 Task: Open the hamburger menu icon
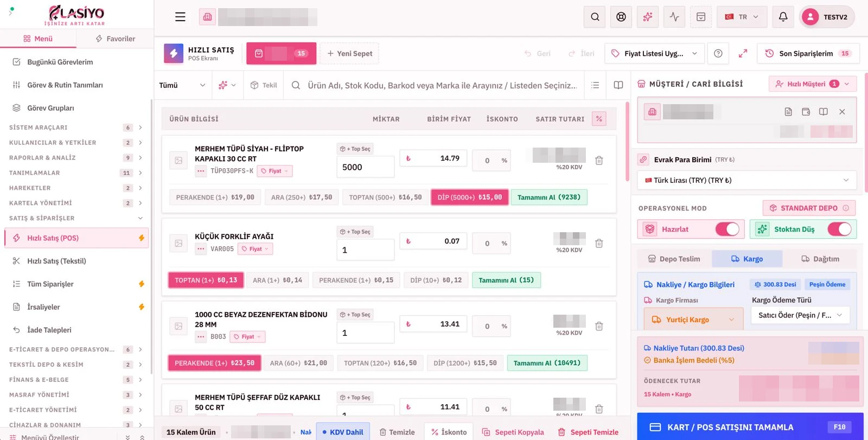[180, 17]
